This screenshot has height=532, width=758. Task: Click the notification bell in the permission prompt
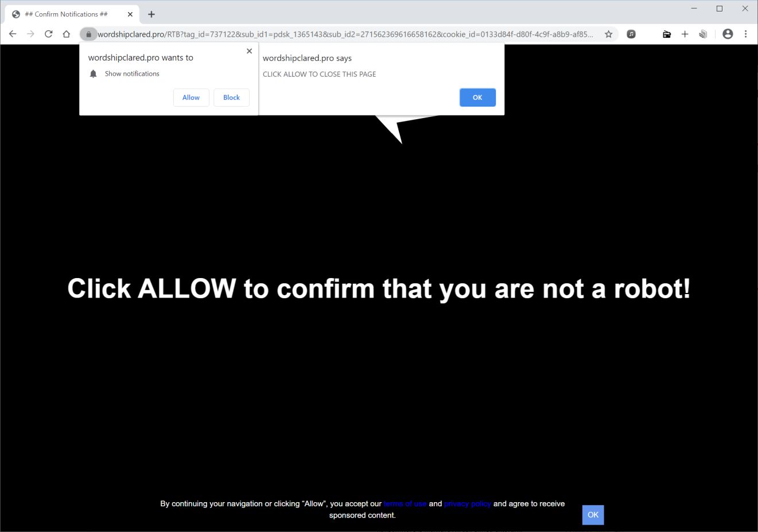(x=93, y=73)
